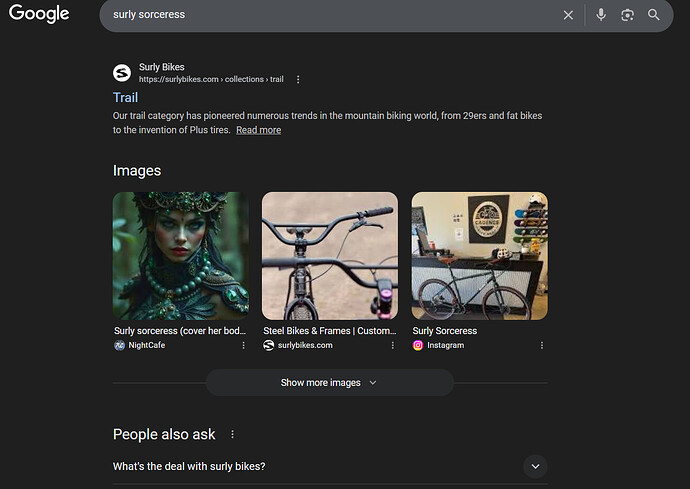Open three-dot menu for surlybikes.com image
Viewport: 690px width, 489px height.
point(392,345)
